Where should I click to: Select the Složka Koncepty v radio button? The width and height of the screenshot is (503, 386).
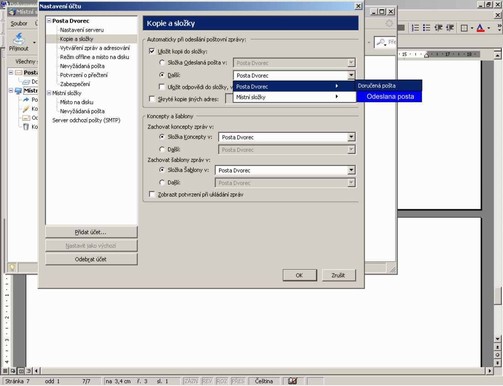point(162,137)
